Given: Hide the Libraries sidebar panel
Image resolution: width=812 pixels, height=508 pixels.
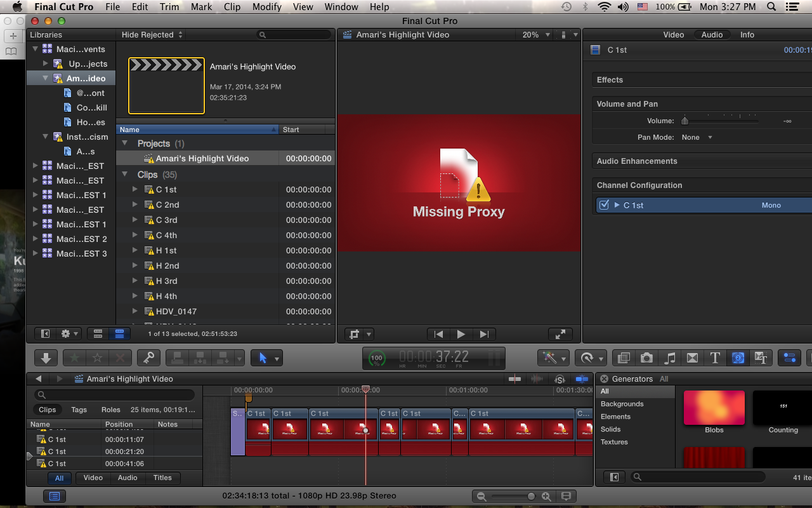Looking at the screenshot, I should [x=46, y=333].
